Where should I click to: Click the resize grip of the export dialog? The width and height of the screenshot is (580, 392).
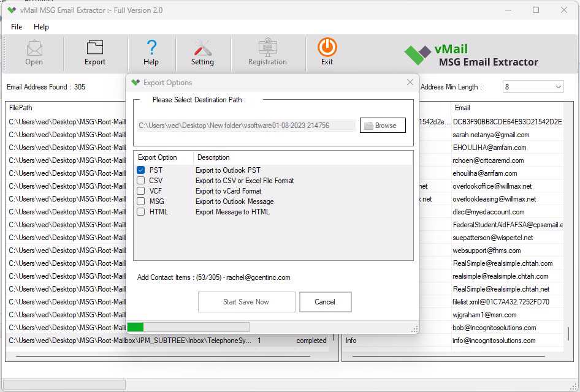pyautogui.click(x=414, y=329)
